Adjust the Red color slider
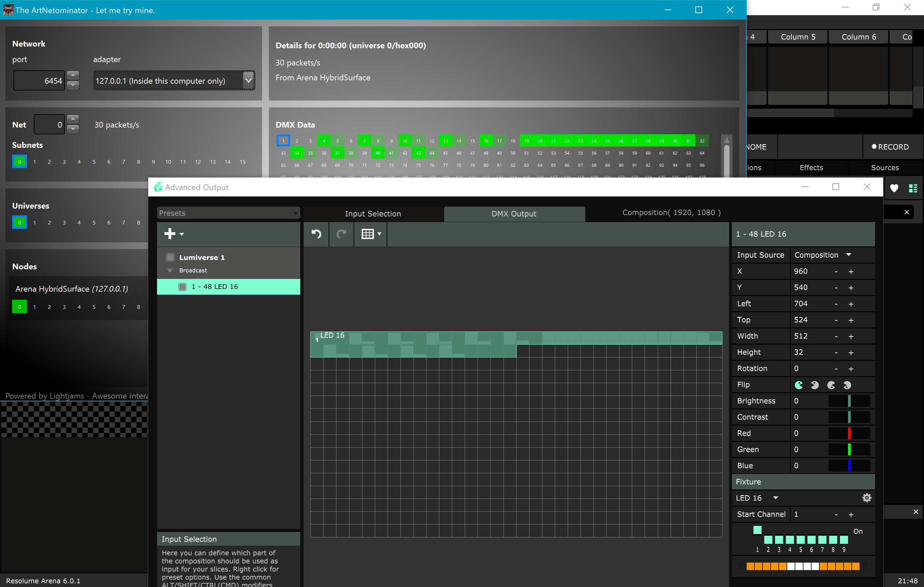 pos(849,433)
